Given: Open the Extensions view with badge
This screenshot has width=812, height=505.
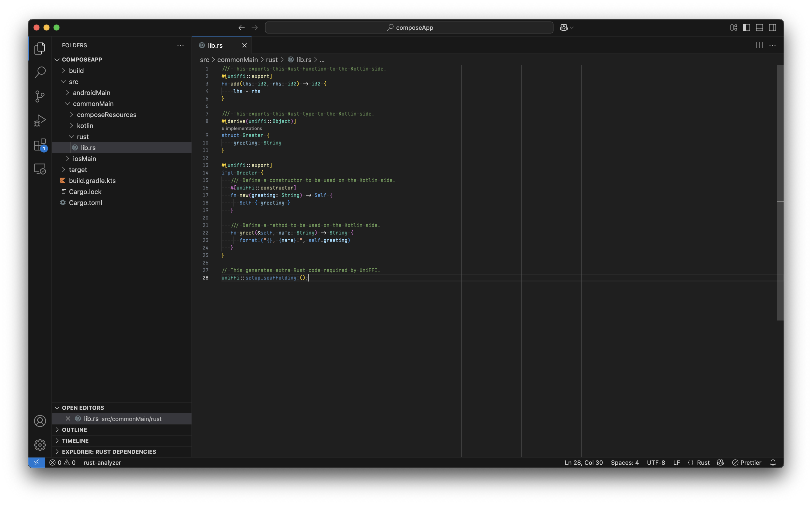Looking at the screenshot, I should click(x=40, y=144).
